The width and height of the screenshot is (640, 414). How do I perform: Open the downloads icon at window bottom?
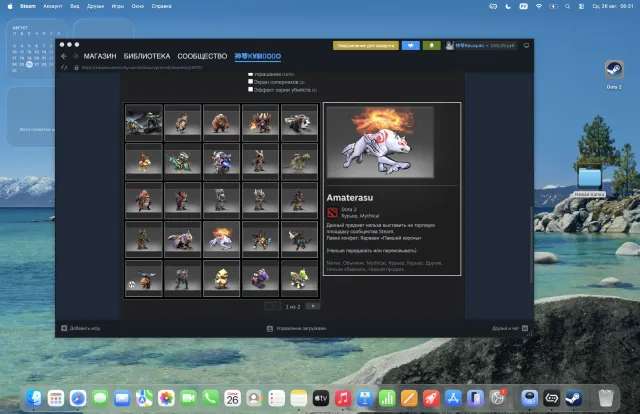click(x=270, y=328)
